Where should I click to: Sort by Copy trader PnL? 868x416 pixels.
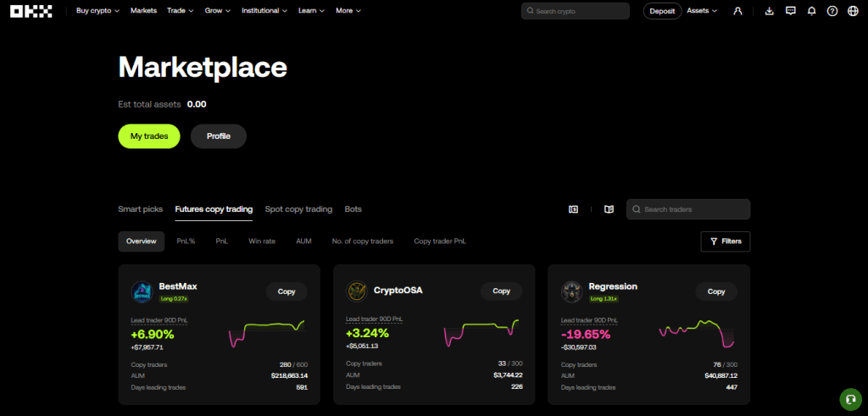tap(440, 241)
